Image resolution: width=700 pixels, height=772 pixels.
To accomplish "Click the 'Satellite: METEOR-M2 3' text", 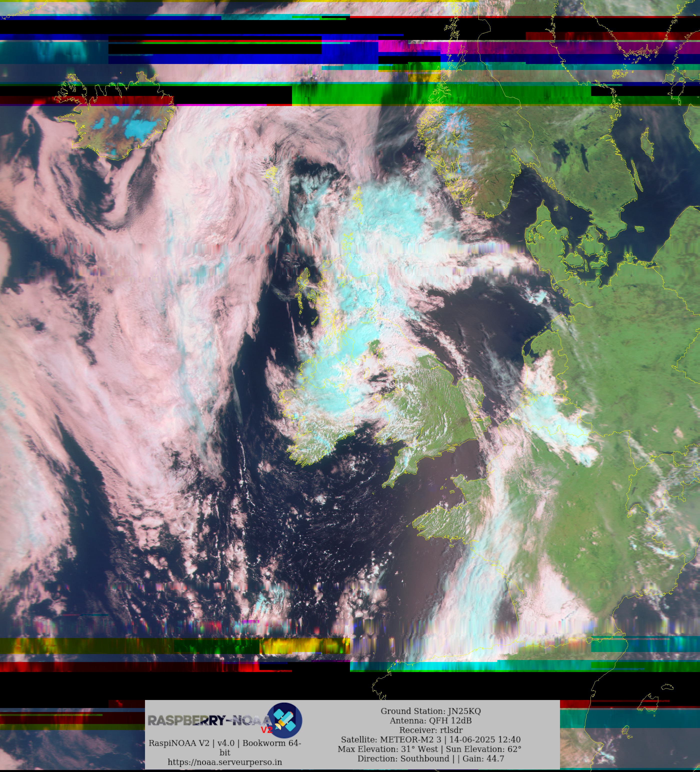I will (391, 740).
